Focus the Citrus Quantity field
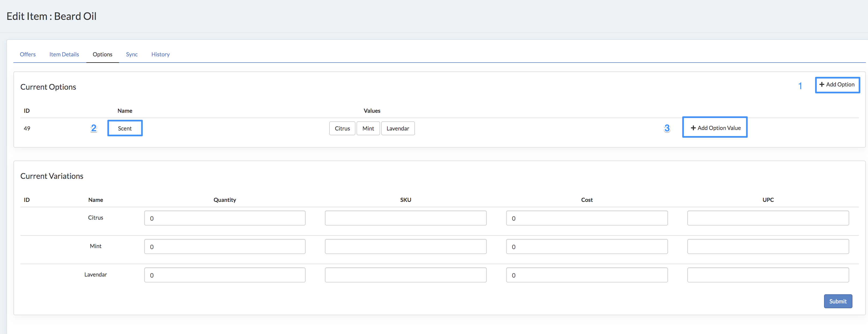This screenshot has width=868, height=334. pyautogui.click(x=225, y=218)
